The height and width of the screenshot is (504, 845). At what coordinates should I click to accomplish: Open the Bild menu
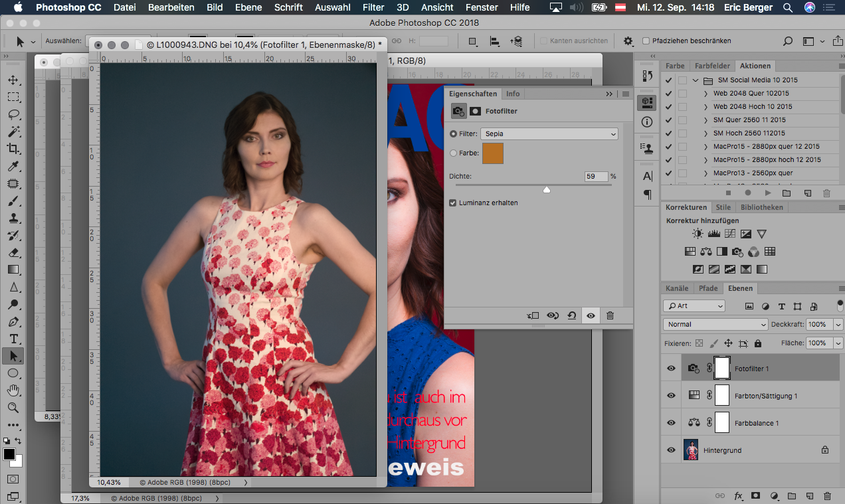pyautogui.click(x=215, y=7)
